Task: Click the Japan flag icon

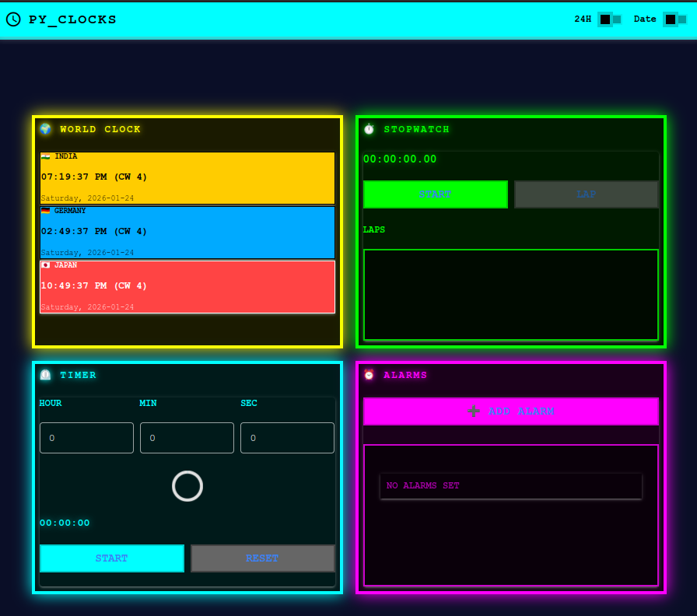Action: click(x=47, y=264)
